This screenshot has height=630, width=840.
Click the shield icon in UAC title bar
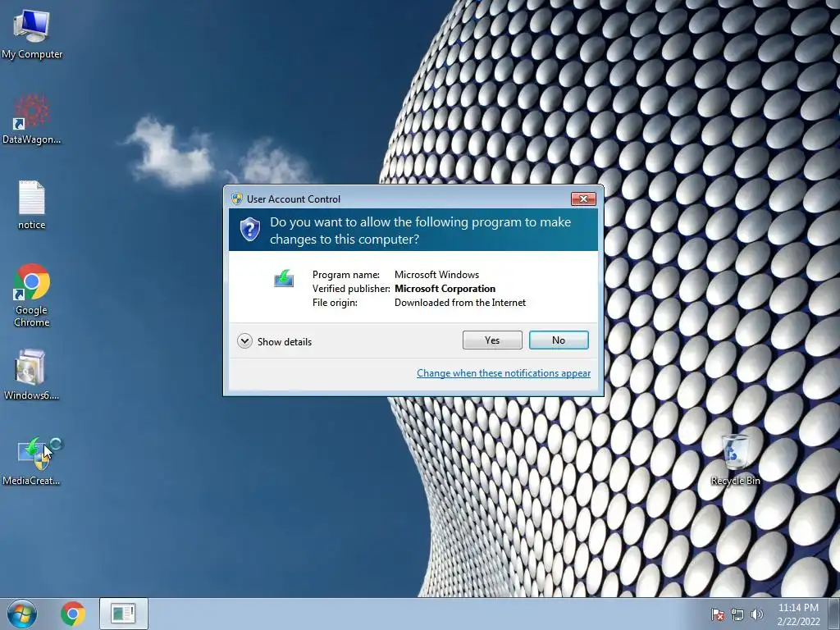point(237,199)
